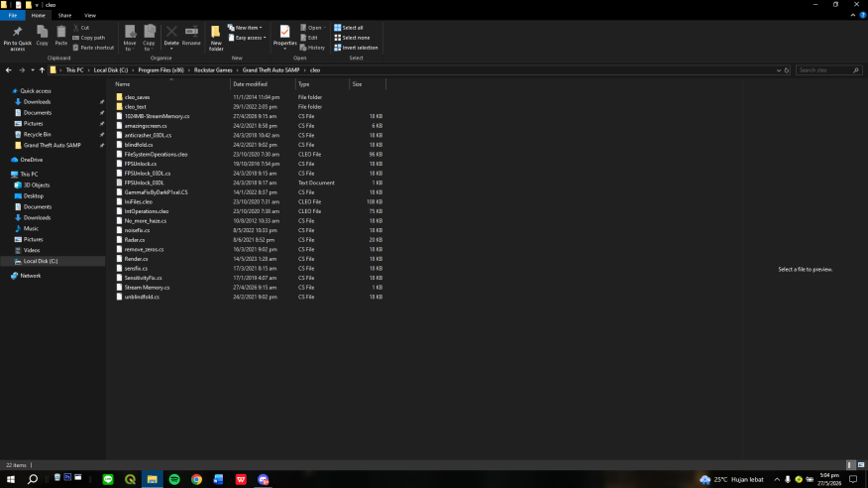Open the Copy to dropdown
The height and width of the screenshot is (488, 868).
tap(149, 37)
